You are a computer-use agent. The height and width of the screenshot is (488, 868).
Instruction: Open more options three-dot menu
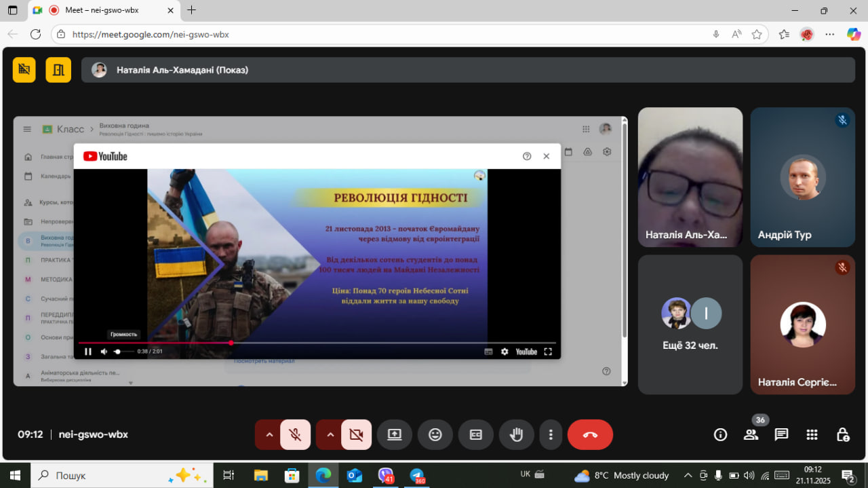click(551, 435)
